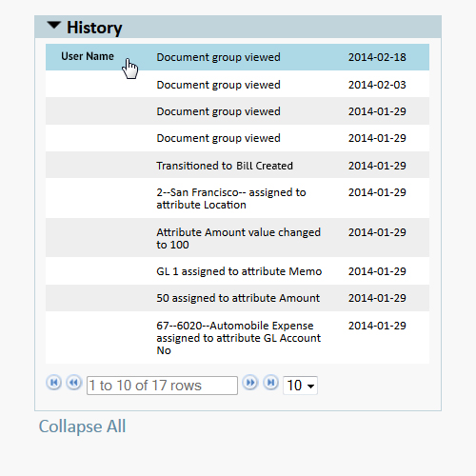Click the User Name cell in first row
The height and width of the screenshot is (476, 476).
[x=88, y=56]
